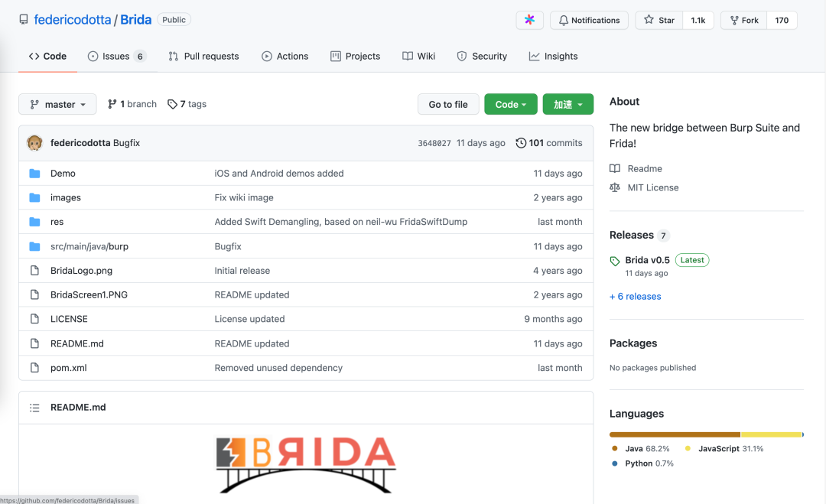Open the Brida repository name link
The width and height of the screenshot is (826, 504).
tap(136, 20)
